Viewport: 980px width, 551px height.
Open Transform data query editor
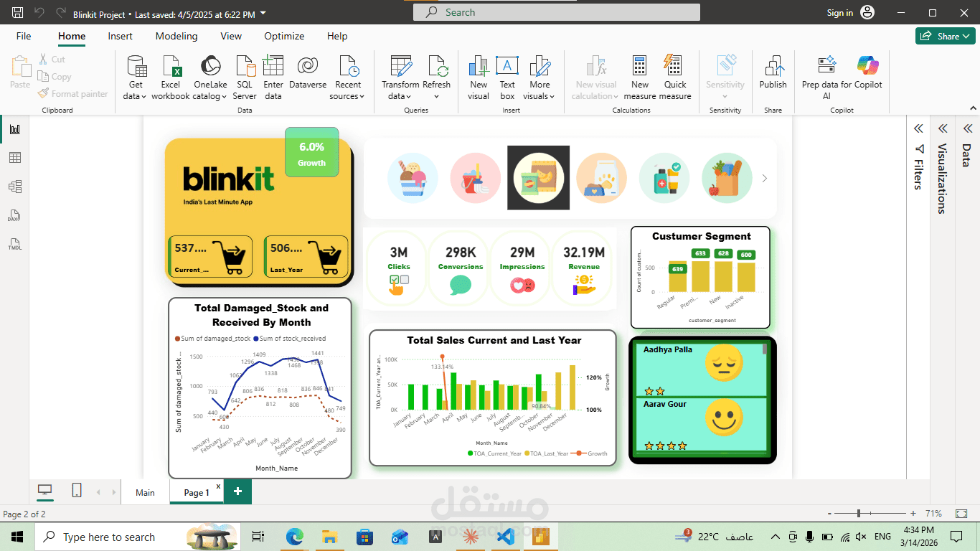tap(400, 77)
